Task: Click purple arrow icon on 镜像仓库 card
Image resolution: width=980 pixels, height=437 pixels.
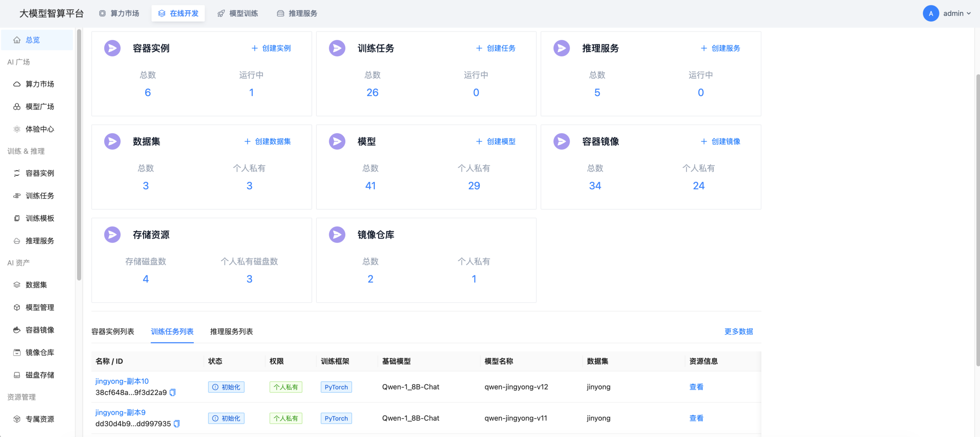Action: [337, 235]
